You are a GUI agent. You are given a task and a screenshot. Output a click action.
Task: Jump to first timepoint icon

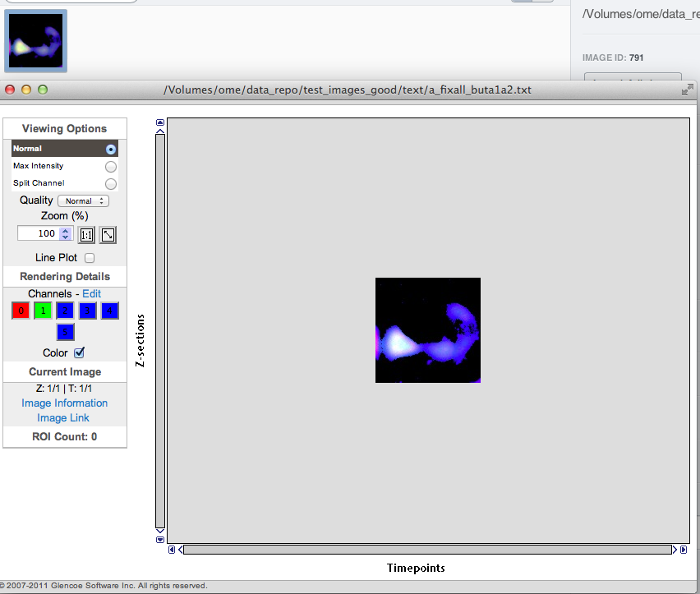(172, 550)
